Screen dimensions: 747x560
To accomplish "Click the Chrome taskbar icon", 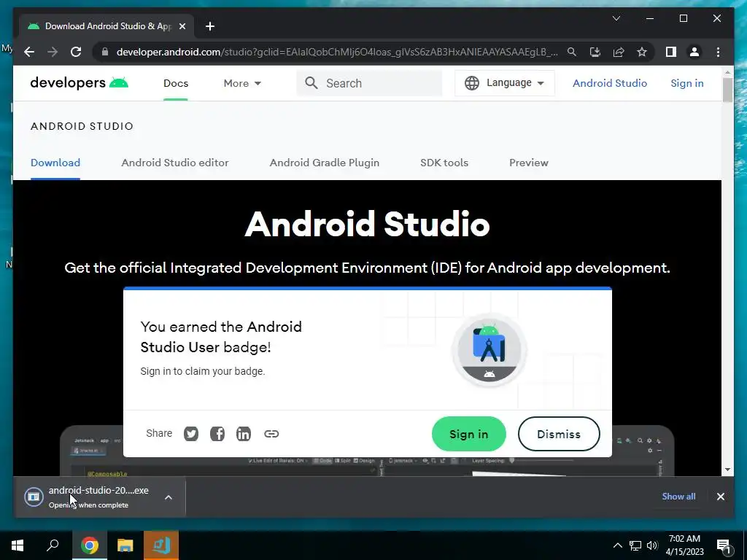I will [x=89, y=545].
